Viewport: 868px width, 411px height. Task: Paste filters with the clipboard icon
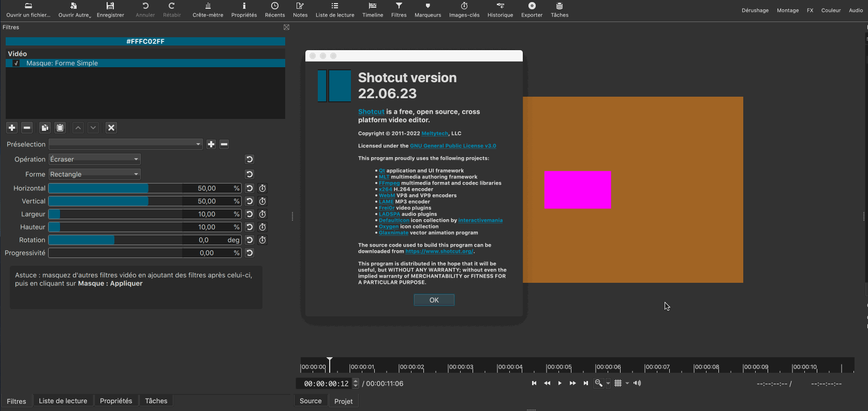tap(60, 128)
